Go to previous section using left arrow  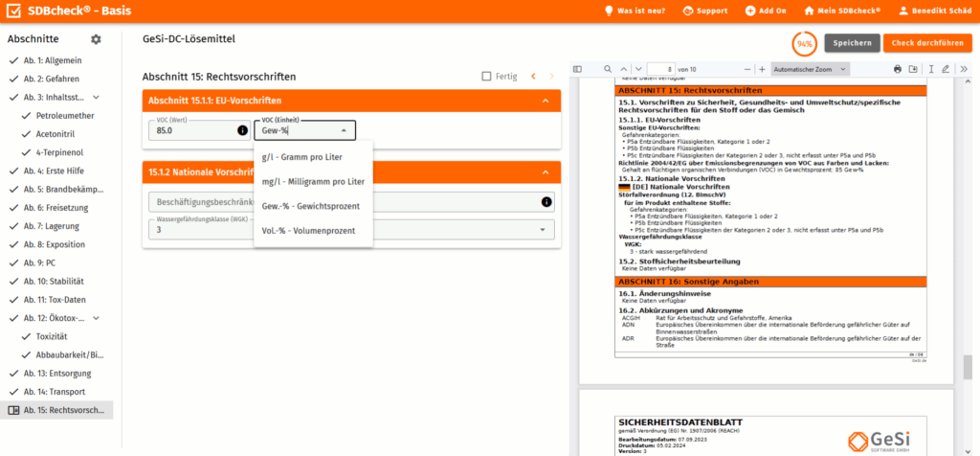tap(534, 76)
